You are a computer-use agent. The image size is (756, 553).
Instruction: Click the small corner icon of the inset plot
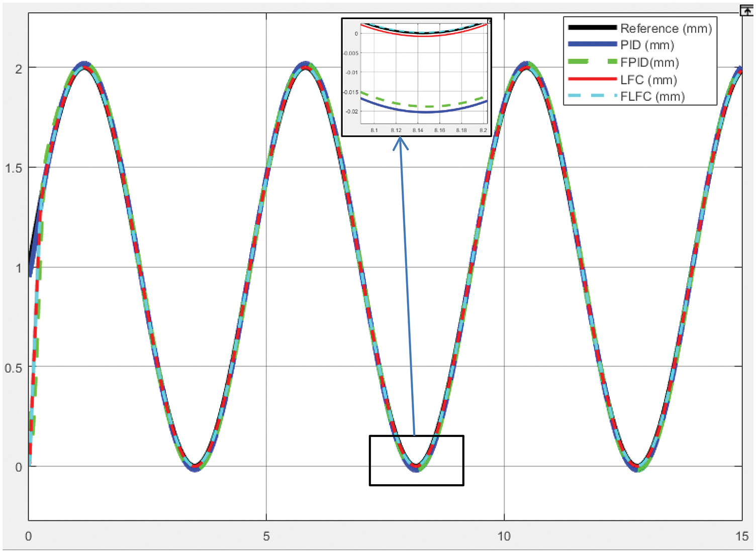(x=489, y=22)
